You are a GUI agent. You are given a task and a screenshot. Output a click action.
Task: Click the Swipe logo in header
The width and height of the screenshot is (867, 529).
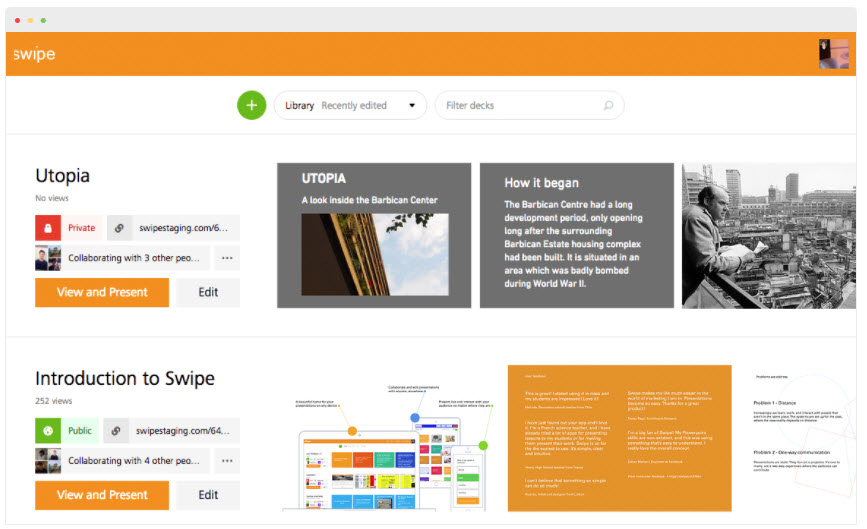34,54
